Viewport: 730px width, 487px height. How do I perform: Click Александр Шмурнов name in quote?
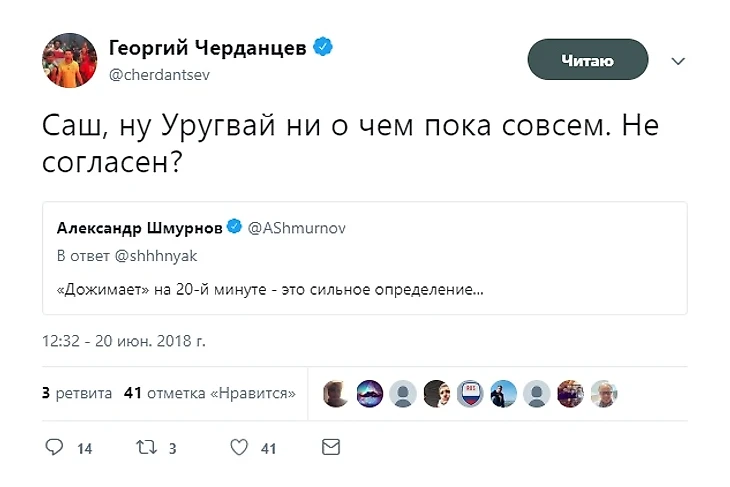click(140, 228)
